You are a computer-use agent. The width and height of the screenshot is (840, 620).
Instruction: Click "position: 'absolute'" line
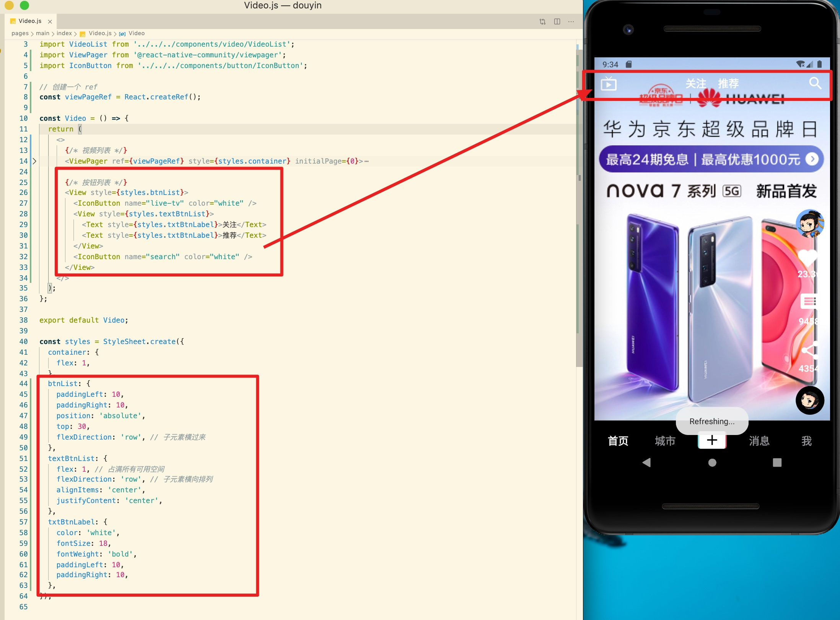[101, 415]
